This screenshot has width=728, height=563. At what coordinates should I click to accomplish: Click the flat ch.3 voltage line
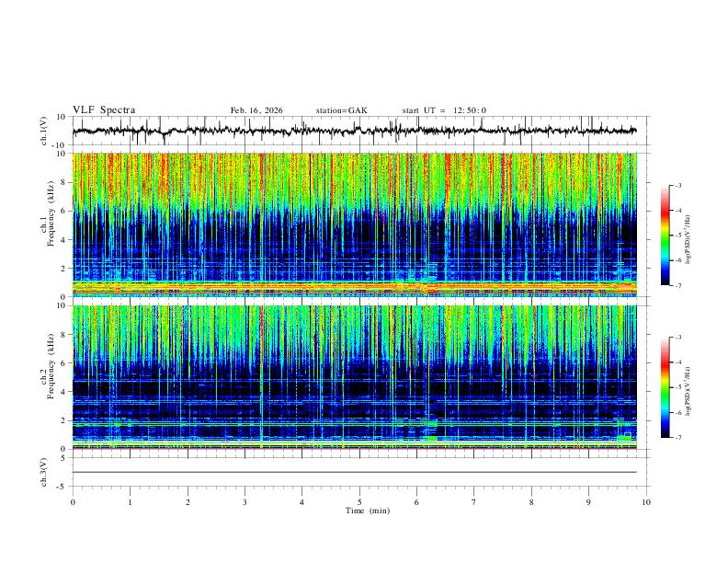354,472
